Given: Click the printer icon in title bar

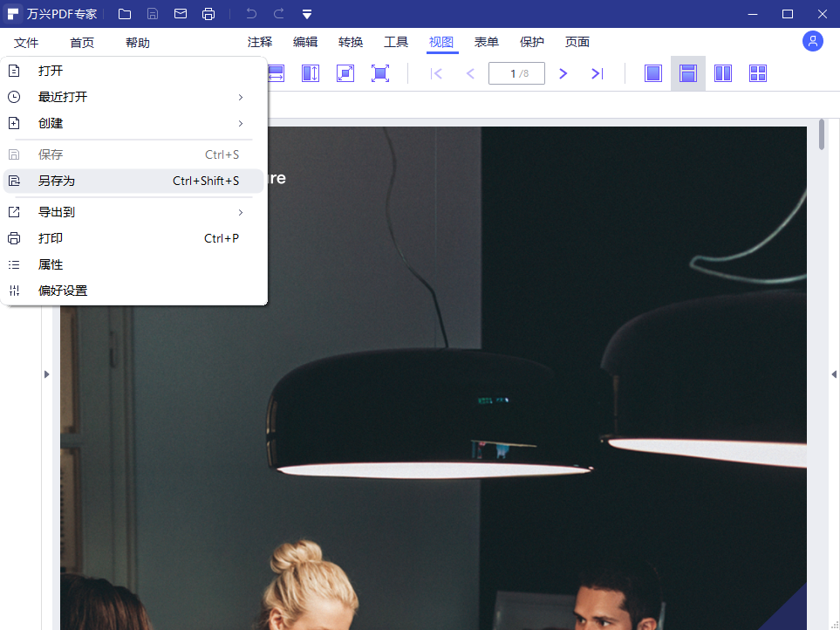Looking at the screenshot, I should click(x=208, y=14).
